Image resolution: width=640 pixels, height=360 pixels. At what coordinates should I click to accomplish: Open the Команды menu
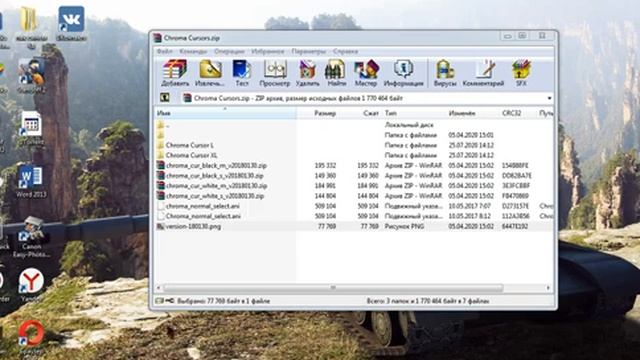(x=193, y=51)
